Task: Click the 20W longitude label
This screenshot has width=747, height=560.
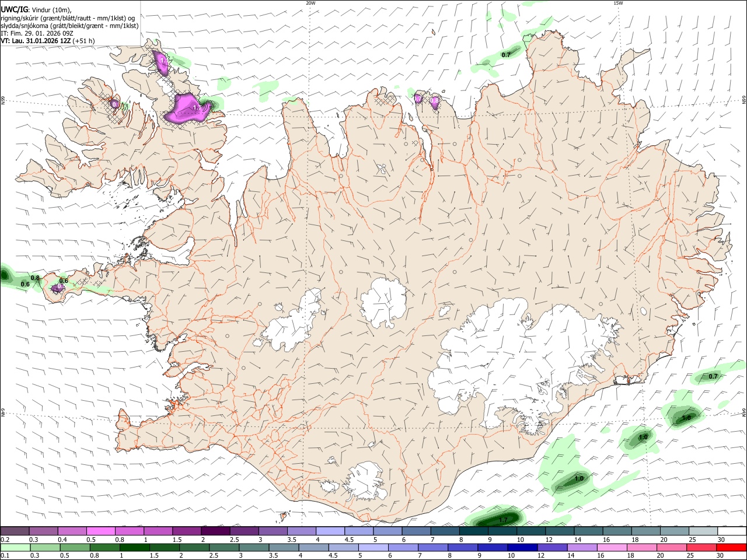Action: 310,3
